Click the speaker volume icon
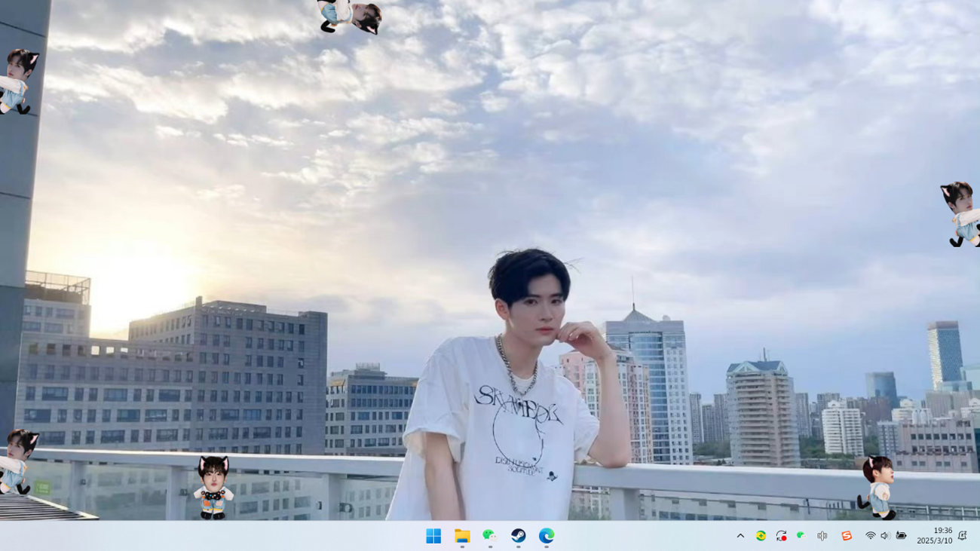 point(885,536)
